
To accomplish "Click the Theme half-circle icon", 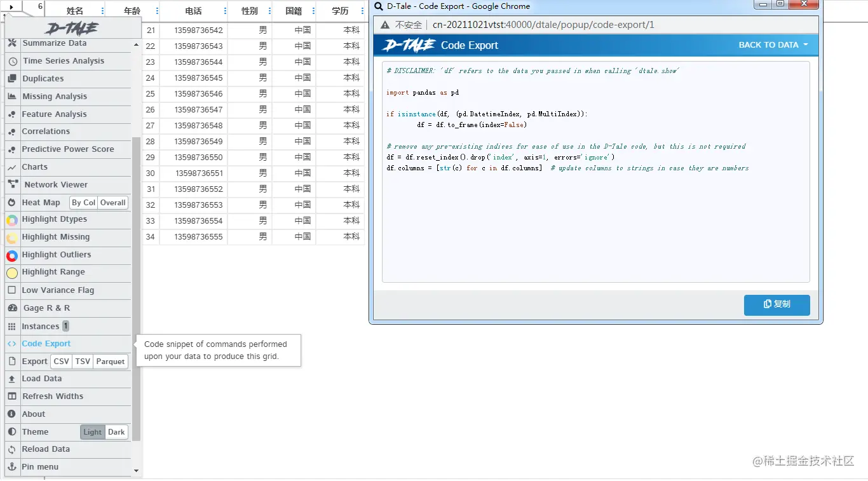I will click(x=11, y=432).
